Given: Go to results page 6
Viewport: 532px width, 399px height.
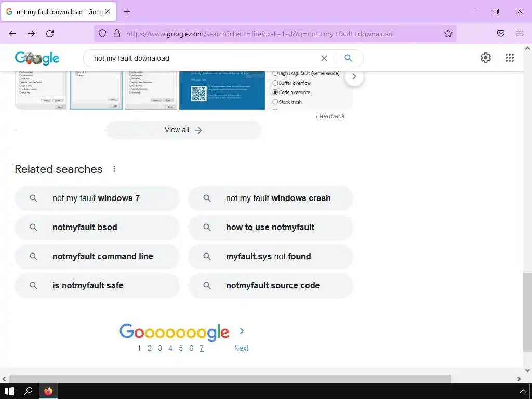Looking at the screenshot, I should 191,348.
